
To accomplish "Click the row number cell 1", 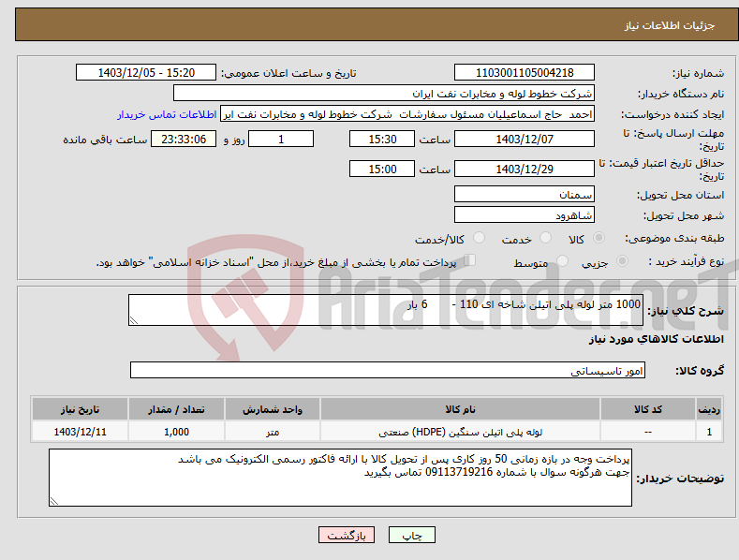I will (x=709, y=432).
